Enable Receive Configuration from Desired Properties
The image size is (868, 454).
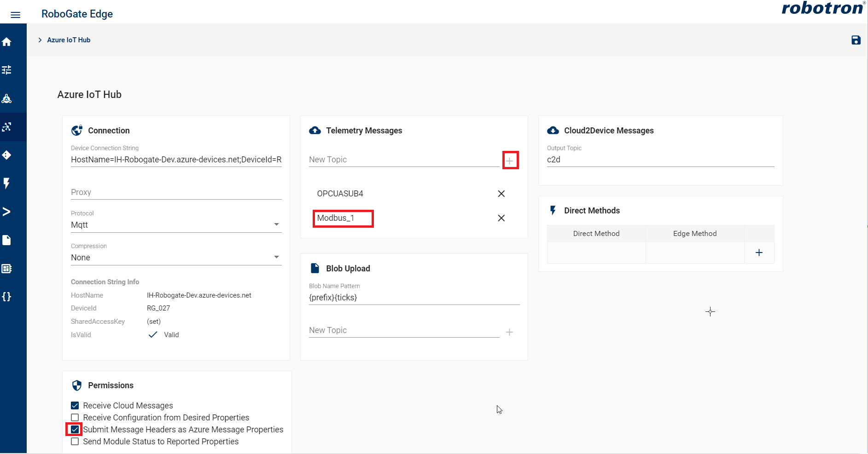[x=75, y=418]
